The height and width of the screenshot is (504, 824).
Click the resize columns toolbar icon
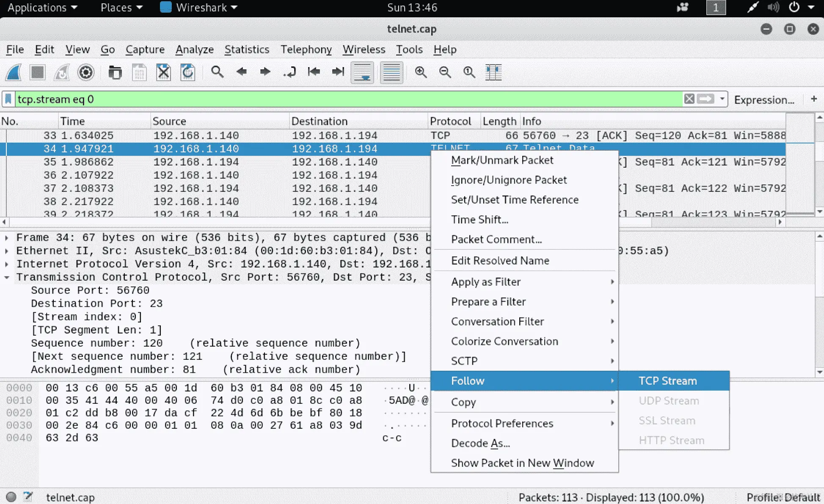pos(493,72)
